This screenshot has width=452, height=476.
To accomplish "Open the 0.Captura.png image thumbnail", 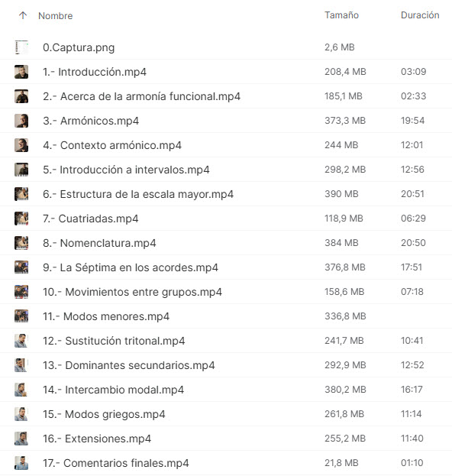I will (x=21, y=47).
